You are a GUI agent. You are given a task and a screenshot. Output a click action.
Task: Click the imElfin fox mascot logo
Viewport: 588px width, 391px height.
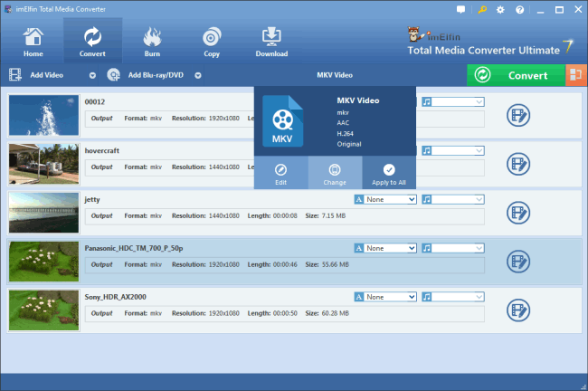(x=415, y=34)
